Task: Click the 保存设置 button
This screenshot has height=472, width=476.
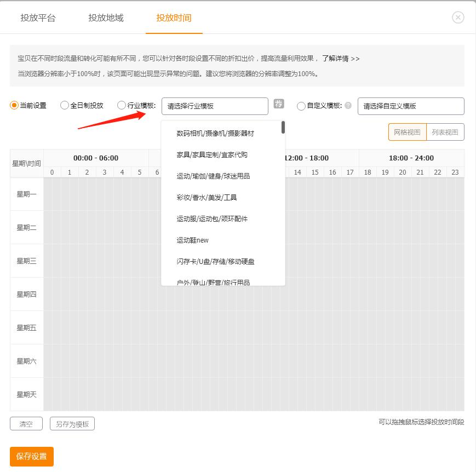Action: coord(31,456)
